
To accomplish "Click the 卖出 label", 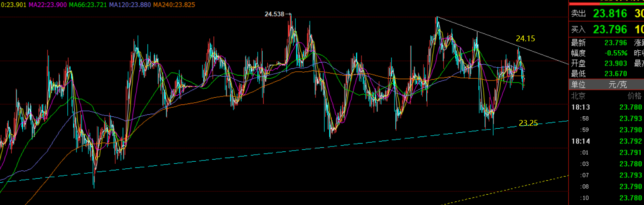I will point(578,14).
